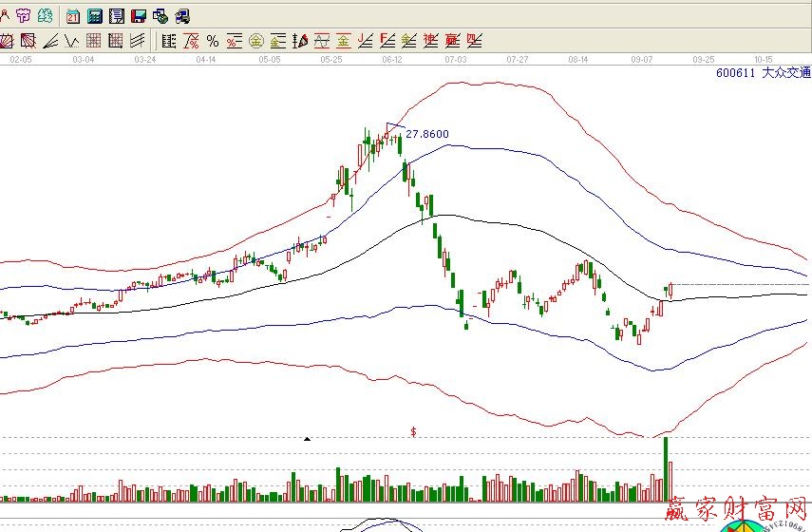Open the notepad list icon

tap(116, 16)
